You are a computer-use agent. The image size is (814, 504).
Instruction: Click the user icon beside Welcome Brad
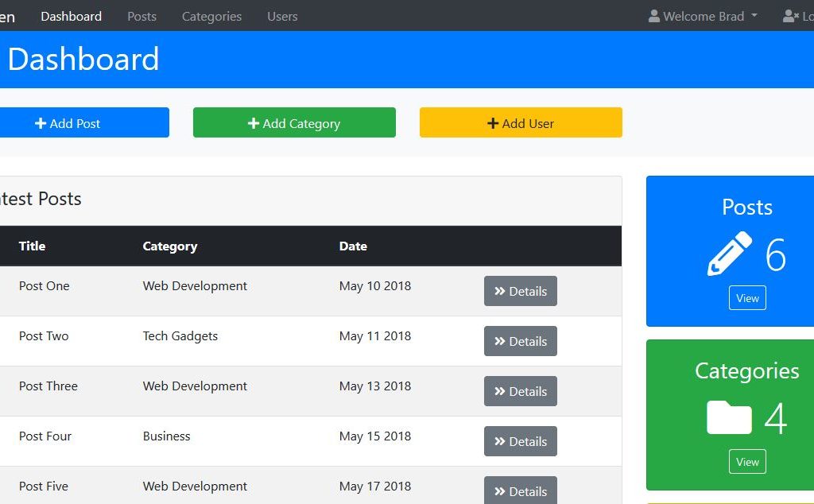(654, 16)
